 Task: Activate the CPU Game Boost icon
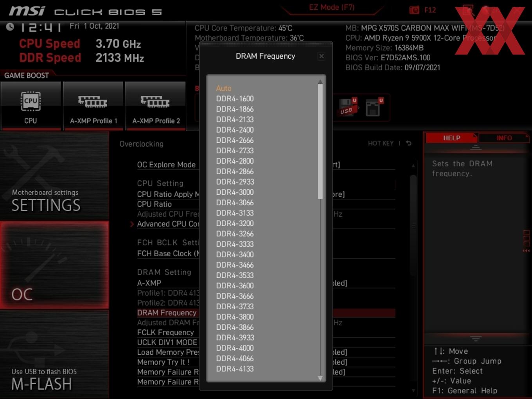[x=31, y=106]
